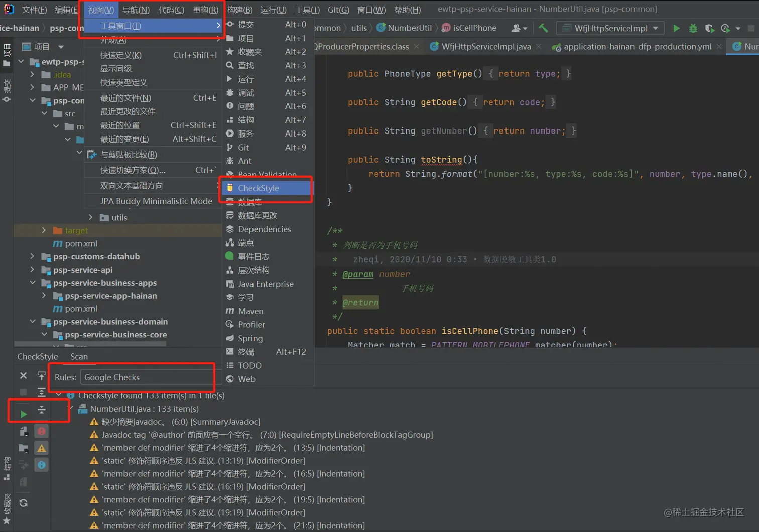Open the 结构 side tool window stripe
The width and height of the screenshot is (759, 532).
point(7,468)
